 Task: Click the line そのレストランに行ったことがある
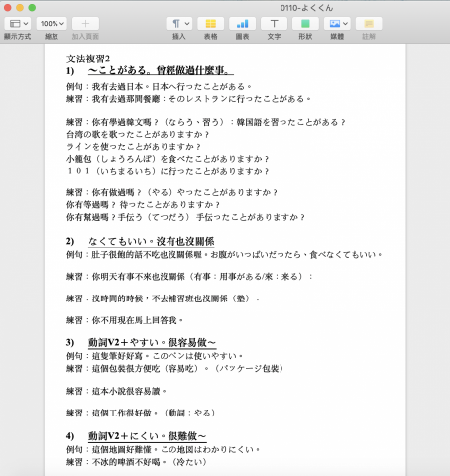[x=237, y=99]
